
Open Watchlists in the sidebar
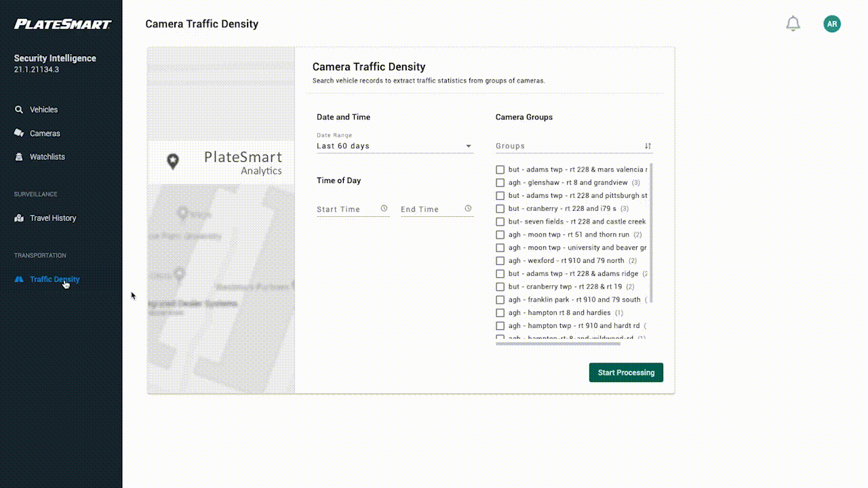point(47,157)
